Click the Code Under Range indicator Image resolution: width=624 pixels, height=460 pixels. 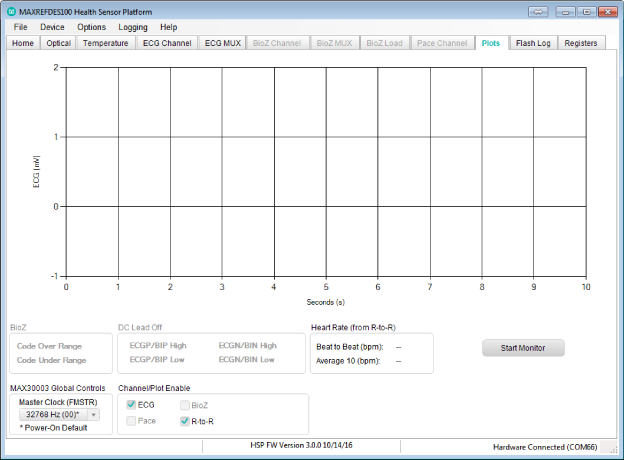51,360
